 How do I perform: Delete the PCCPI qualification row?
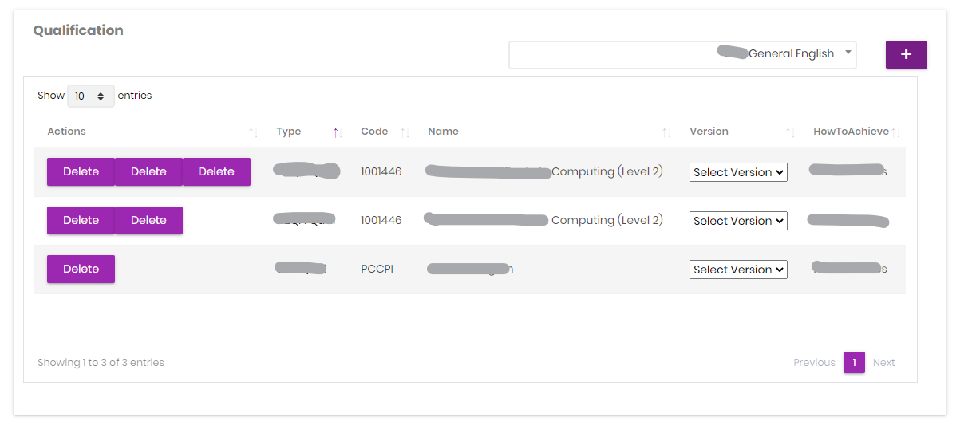[x=81, y=270]
